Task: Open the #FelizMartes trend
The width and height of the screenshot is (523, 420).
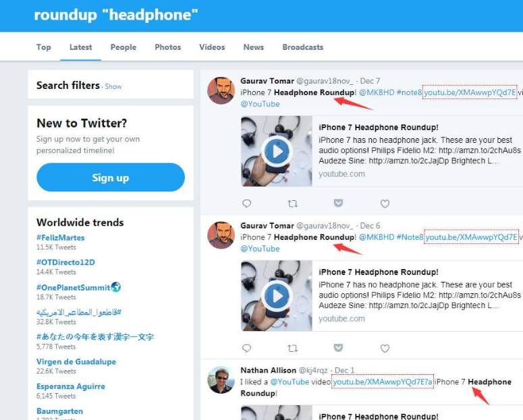Action: coord(60,238)
